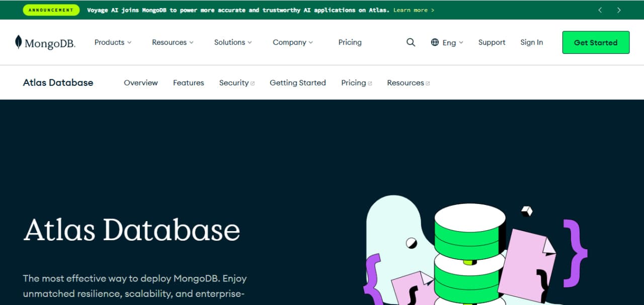
Task: Click the database stack illustration
Action: [x=470, y=254]
